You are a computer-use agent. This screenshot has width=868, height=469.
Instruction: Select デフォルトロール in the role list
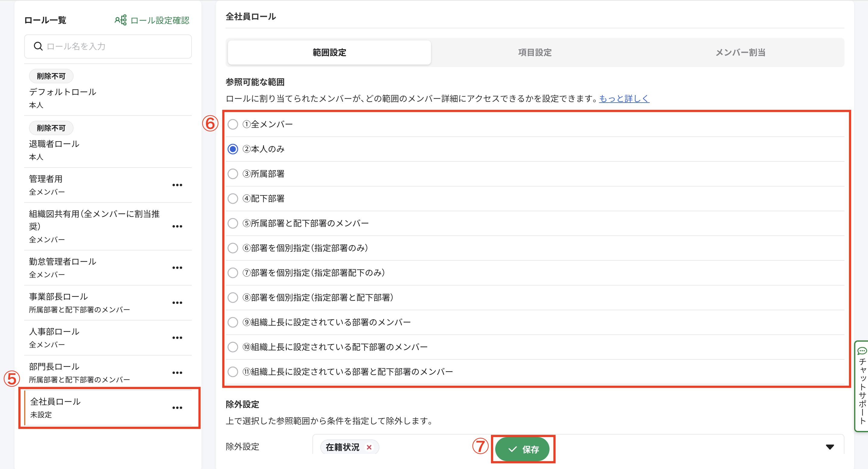coord(108,90)
